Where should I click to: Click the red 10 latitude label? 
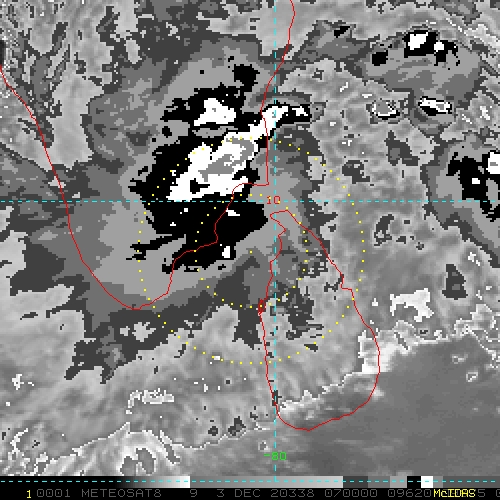pos(274,200)
